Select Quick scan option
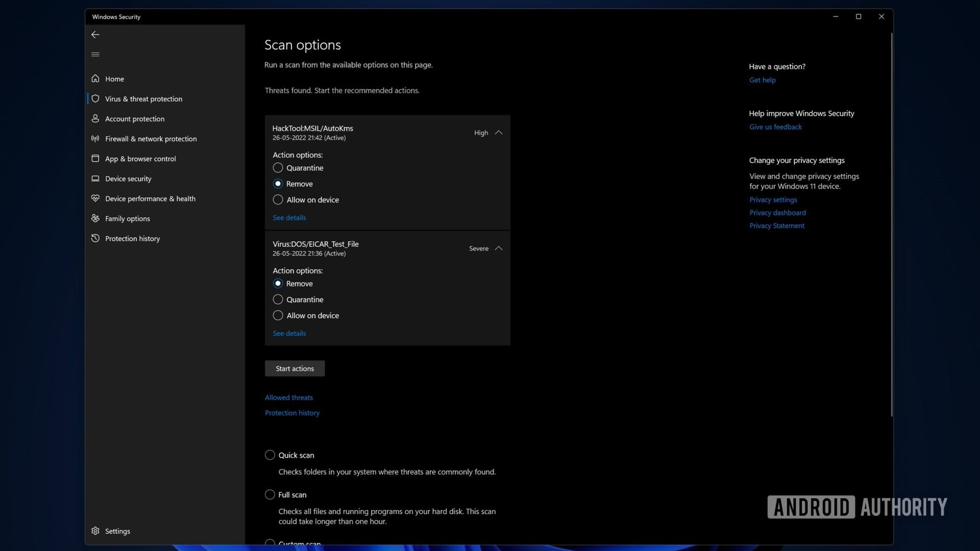980x551 pixels. click(269, 455)
